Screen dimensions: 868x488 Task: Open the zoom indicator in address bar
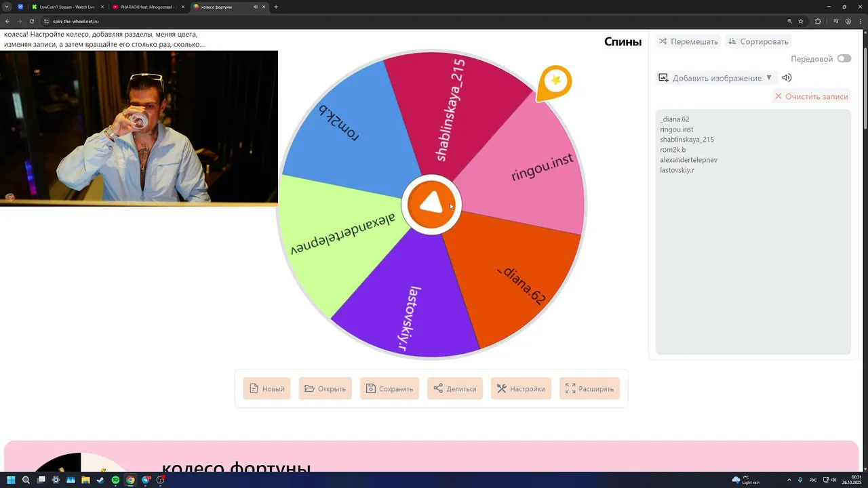789,21
